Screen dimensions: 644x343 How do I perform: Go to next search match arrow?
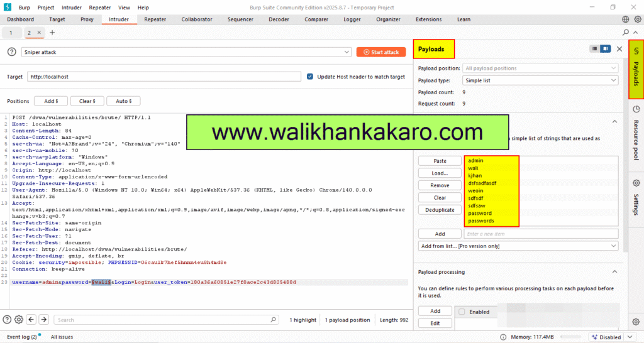point(43,320)
